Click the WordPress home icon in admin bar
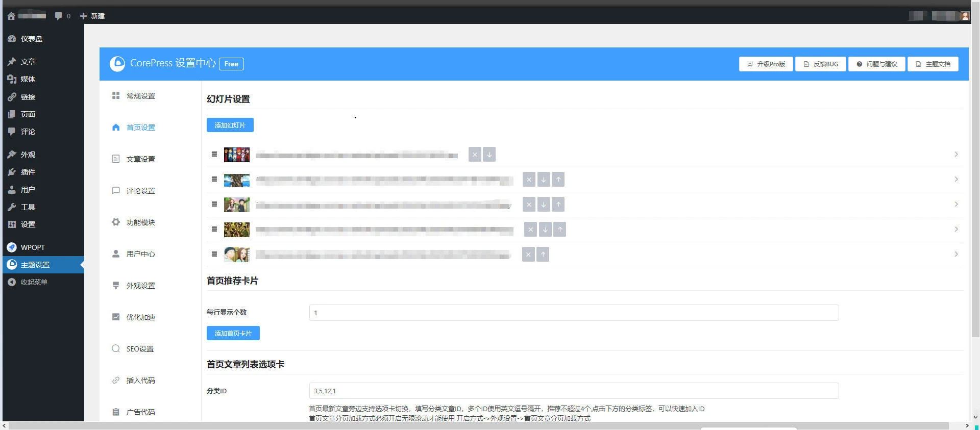Screen dimensions: 980x430 (x=11, y=16)
